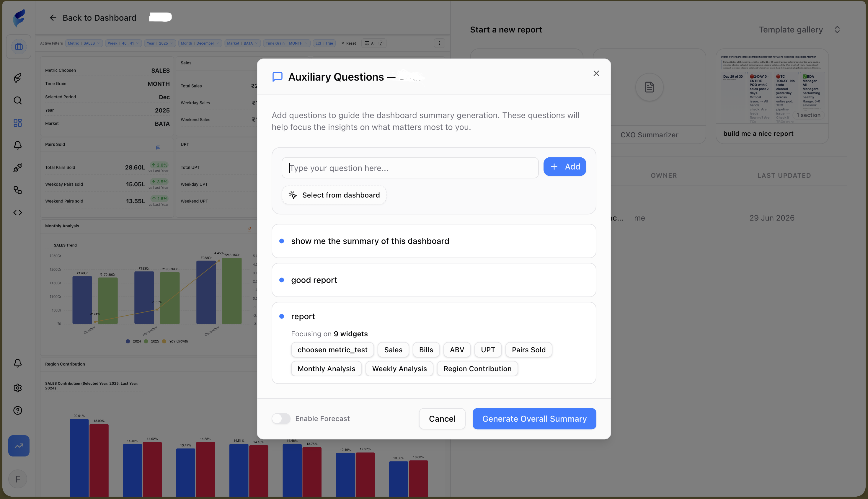Viewport: 868px width, 499px height.
Task: Click the chat bubble icon beside Auxiliary Questions
Action: [277, 77]
